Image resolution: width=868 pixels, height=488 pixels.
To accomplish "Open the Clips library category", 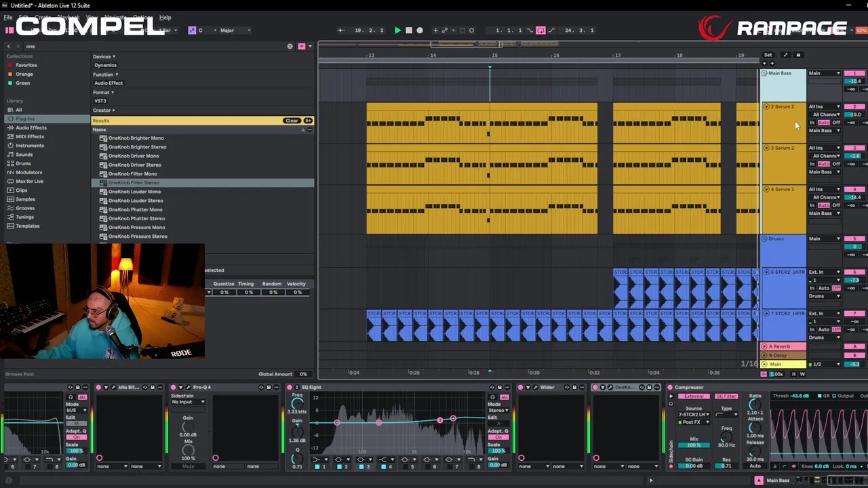I will (x=21, y=190).
